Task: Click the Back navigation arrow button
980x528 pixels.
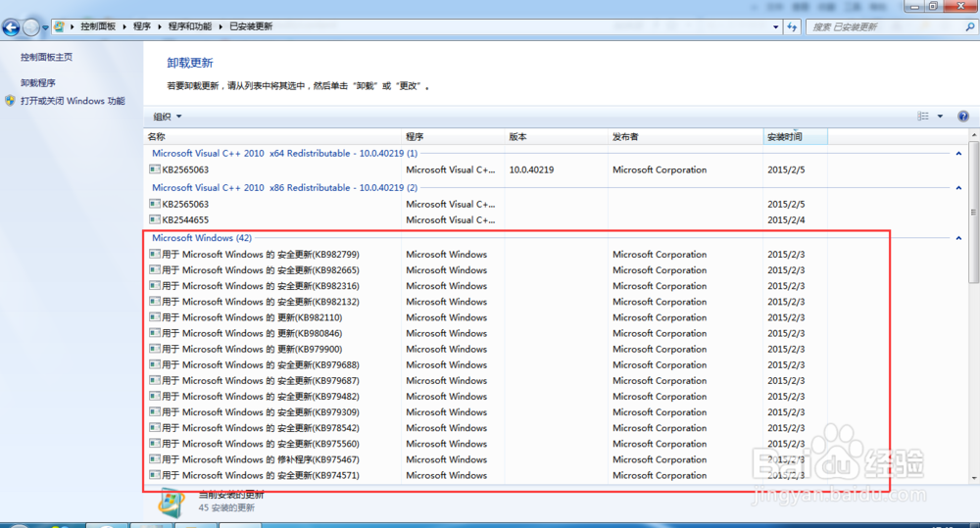Action: [x=11, y=26]
